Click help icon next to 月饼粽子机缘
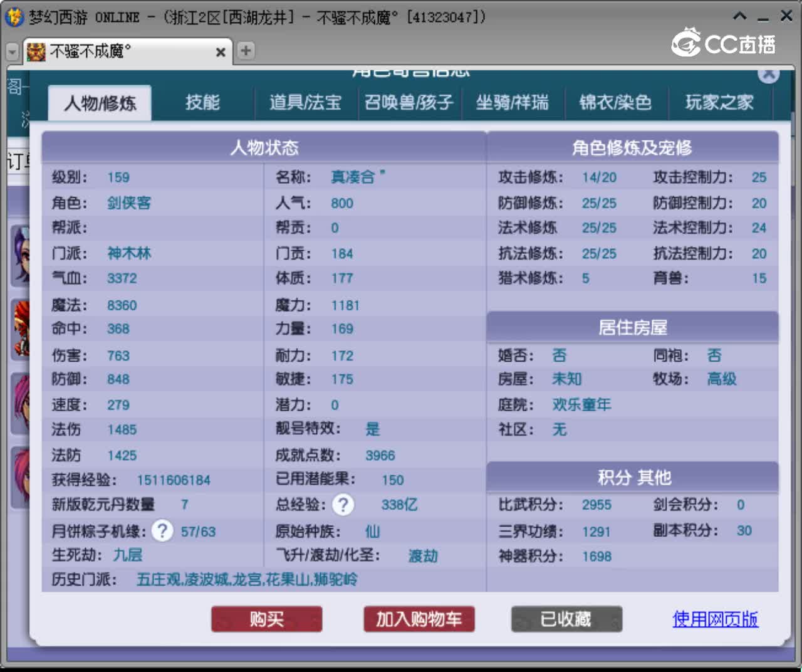This screenshot has width=802, height=672. [162, 531]
